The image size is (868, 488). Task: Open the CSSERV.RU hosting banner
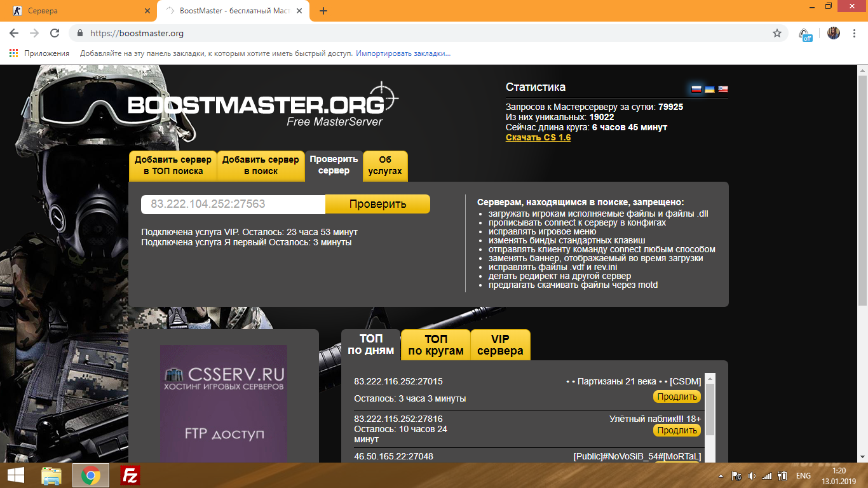224,403
